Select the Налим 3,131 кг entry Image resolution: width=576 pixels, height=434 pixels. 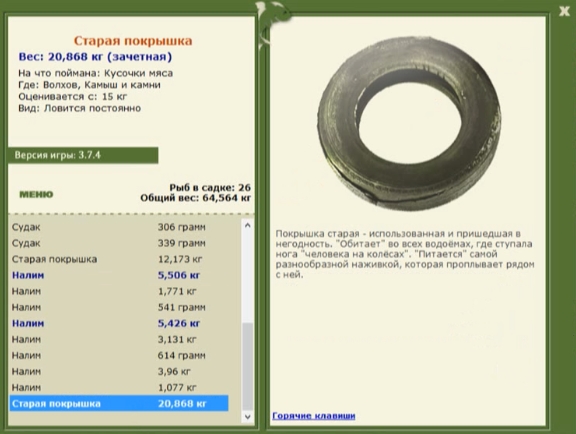[119, 339]
